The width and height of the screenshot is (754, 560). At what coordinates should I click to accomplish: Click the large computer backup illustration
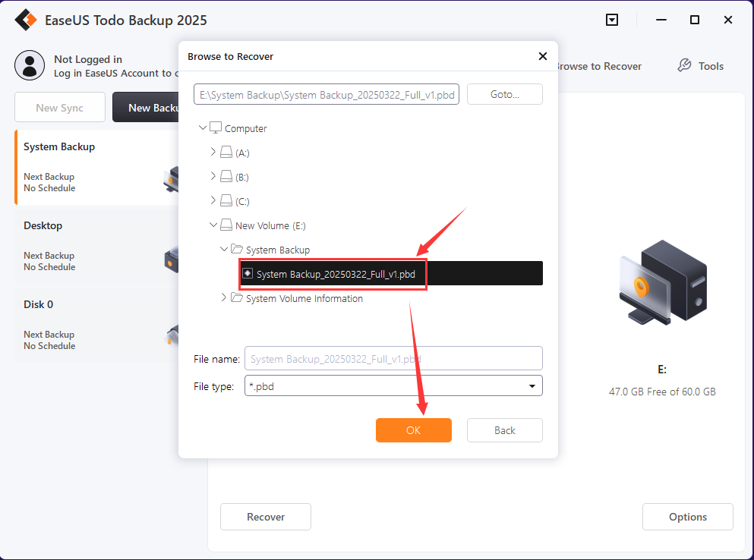coord(663,282)
